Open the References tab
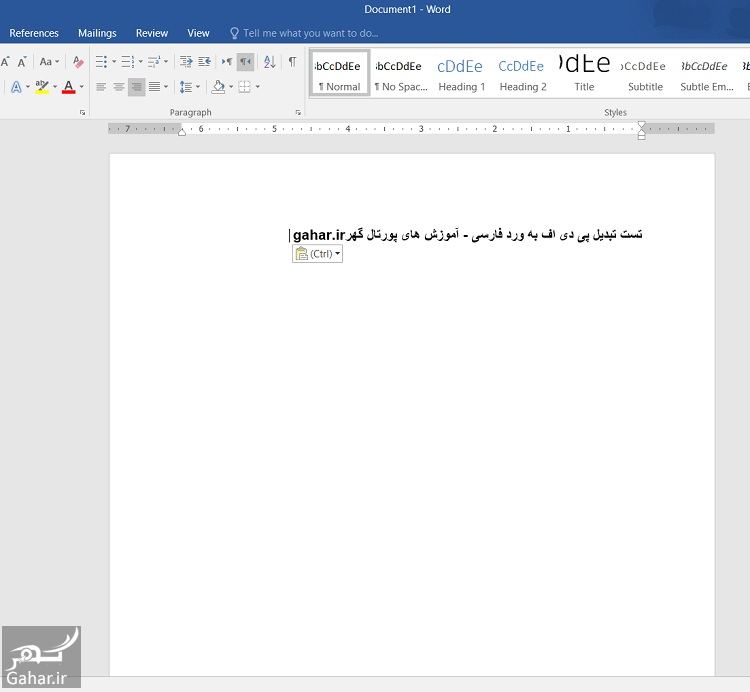 pos(34,33)
